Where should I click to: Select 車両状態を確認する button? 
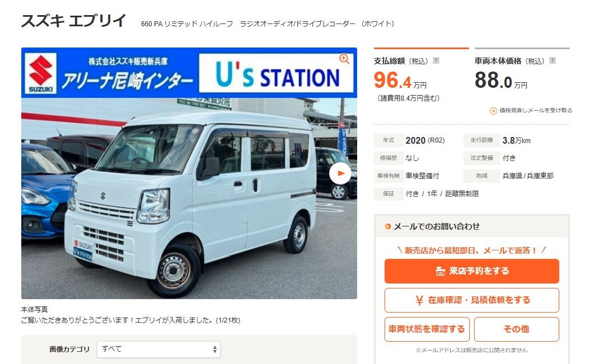tap(427, 329)
